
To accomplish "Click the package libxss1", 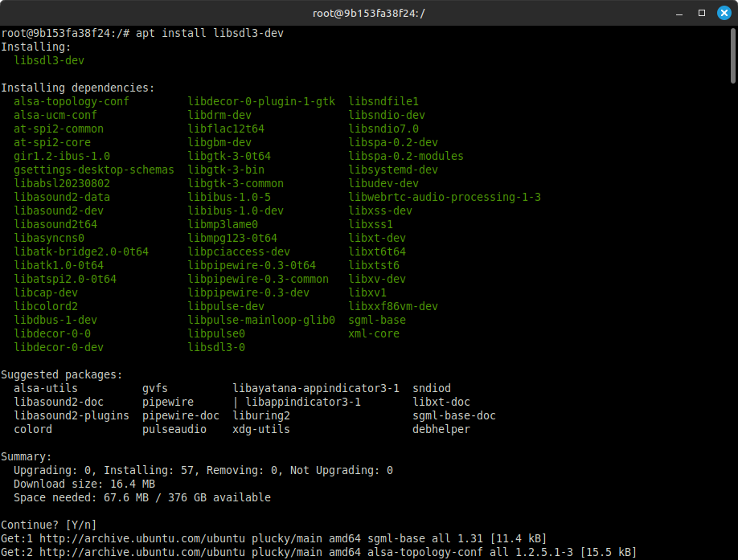I will 371,224.
